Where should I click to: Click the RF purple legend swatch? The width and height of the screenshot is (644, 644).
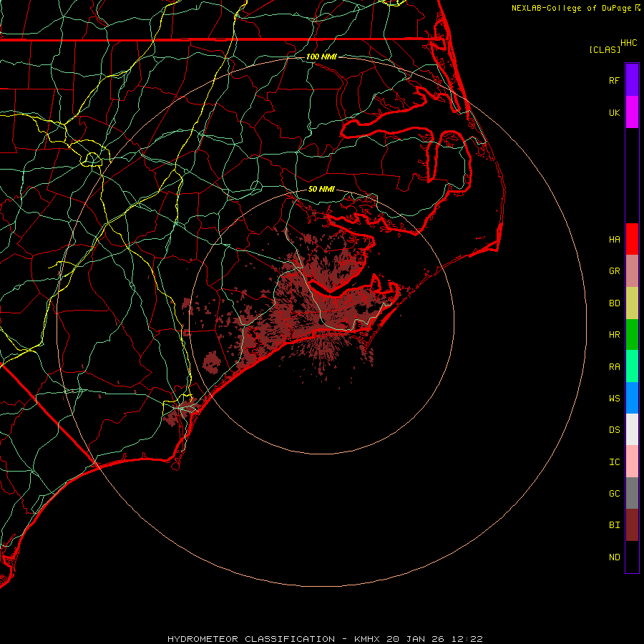[x=632, y=80]
